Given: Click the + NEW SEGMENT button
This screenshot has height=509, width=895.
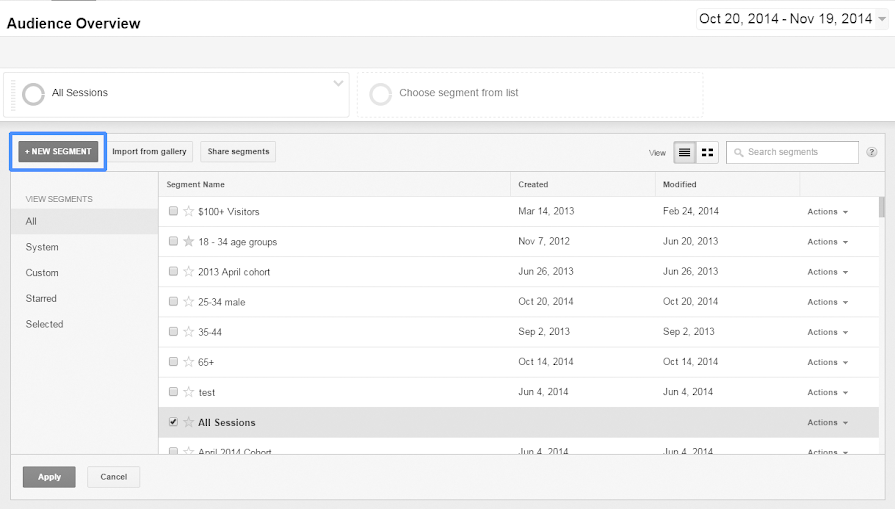Looking at the screenshot, I should coord(58,152).
